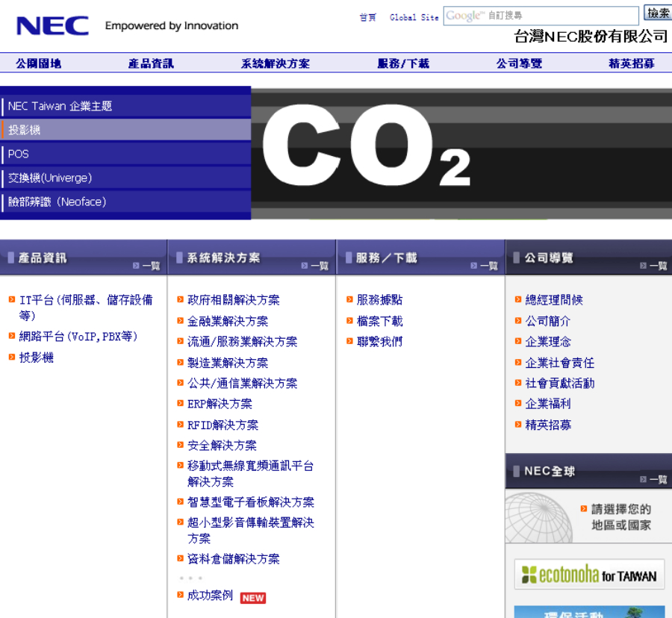Open 請選擇您的地區或國家 link
The image size is (672, 618).
coord(621,517)
